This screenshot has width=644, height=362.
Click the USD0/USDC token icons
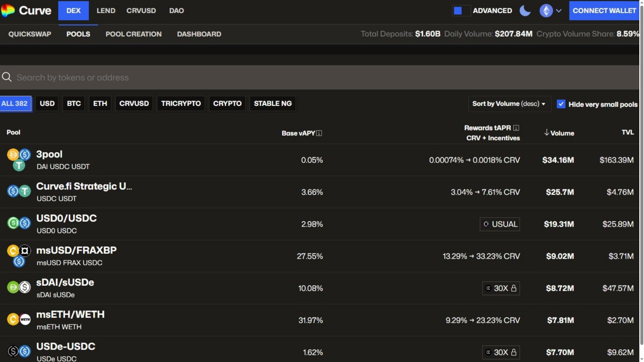[x=19, y=223]
